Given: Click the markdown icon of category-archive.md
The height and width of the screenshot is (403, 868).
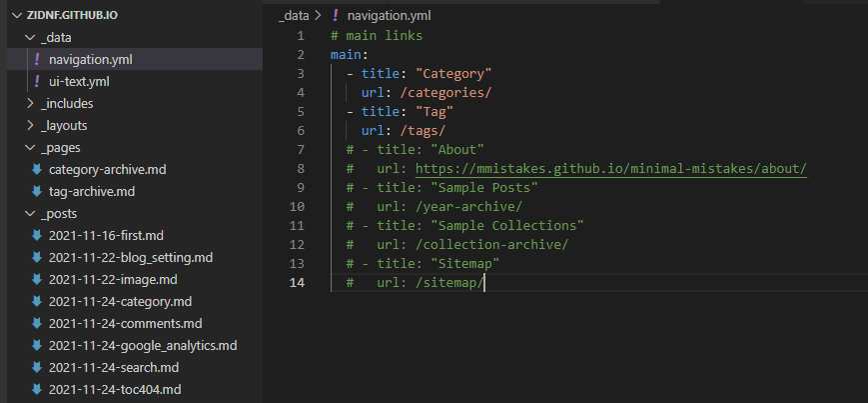Looking at the screenshot, I should 37,170.
